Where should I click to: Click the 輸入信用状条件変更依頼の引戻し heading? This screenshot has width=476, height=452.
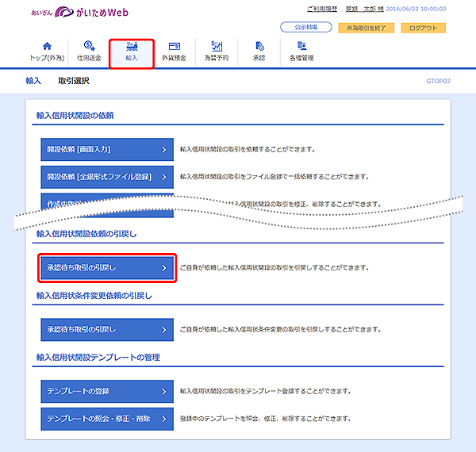point(94,296)
